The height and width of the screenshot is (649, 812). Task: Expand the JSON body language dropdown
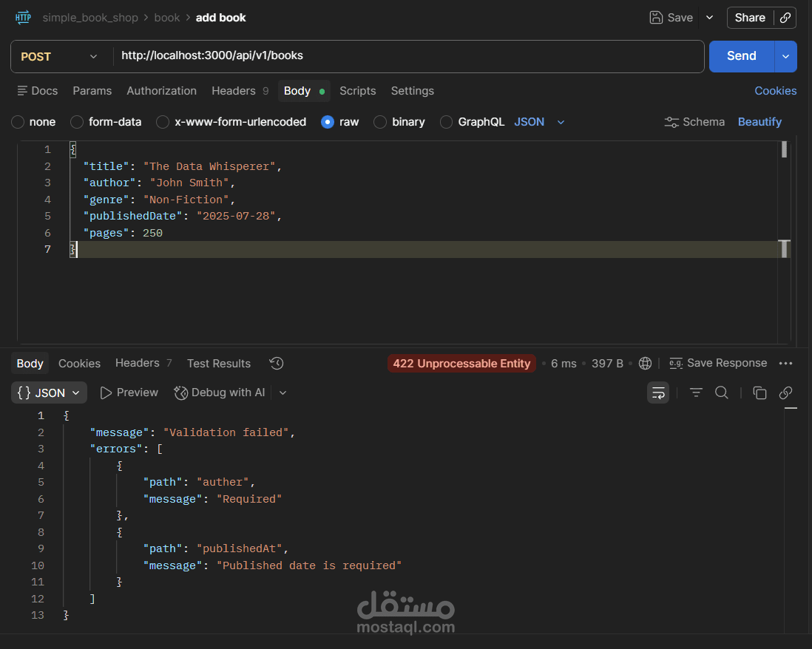click(540, 122)
